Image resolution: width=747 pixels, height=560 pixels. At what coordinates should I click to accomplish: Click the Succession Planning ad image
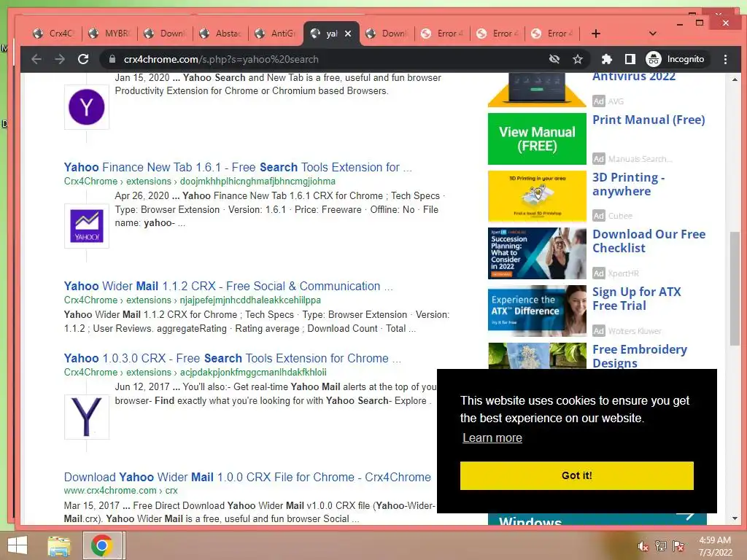click(537, 253)
